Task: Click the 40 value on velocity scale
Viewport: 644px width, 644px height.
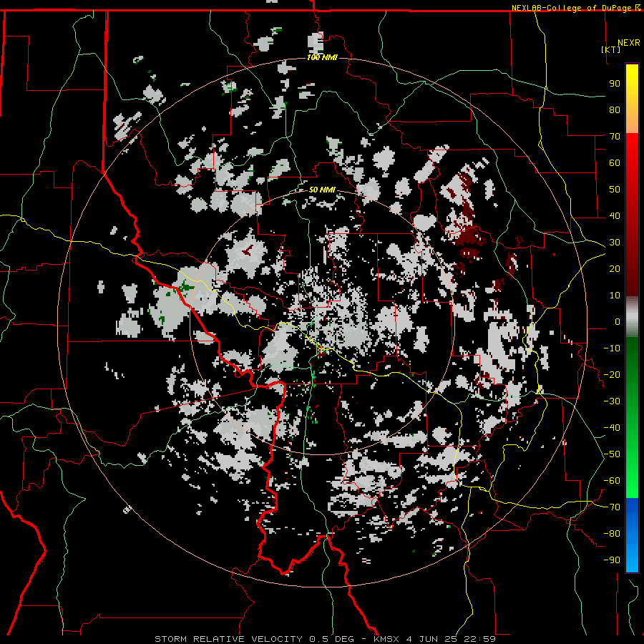Action: pos(615,216)
